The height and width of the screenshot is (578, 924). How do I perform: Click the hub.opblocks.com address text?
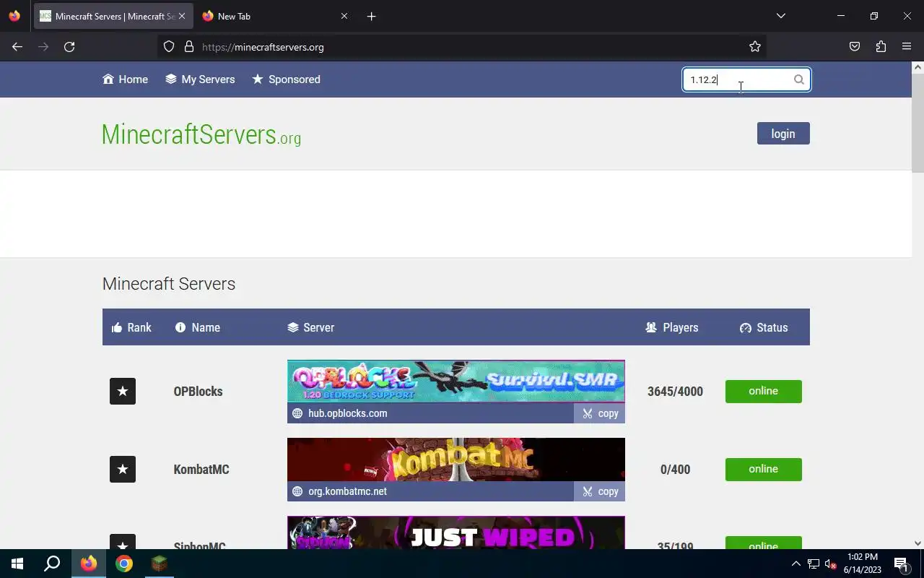348,413
